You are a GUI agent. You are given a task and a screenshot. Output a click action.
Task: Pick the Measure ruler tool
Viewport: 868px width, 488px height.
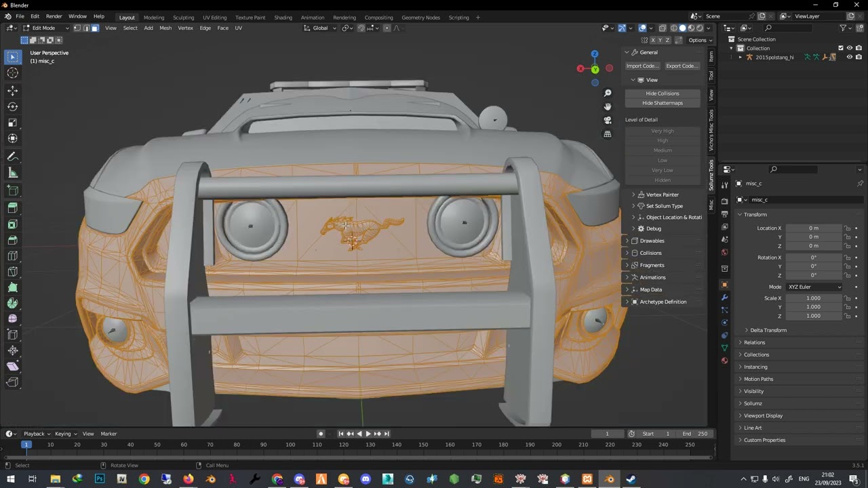13,173
